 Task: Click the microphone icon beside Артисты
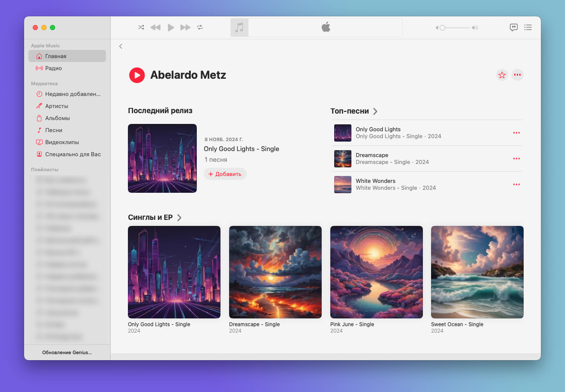tap(39, 106)
